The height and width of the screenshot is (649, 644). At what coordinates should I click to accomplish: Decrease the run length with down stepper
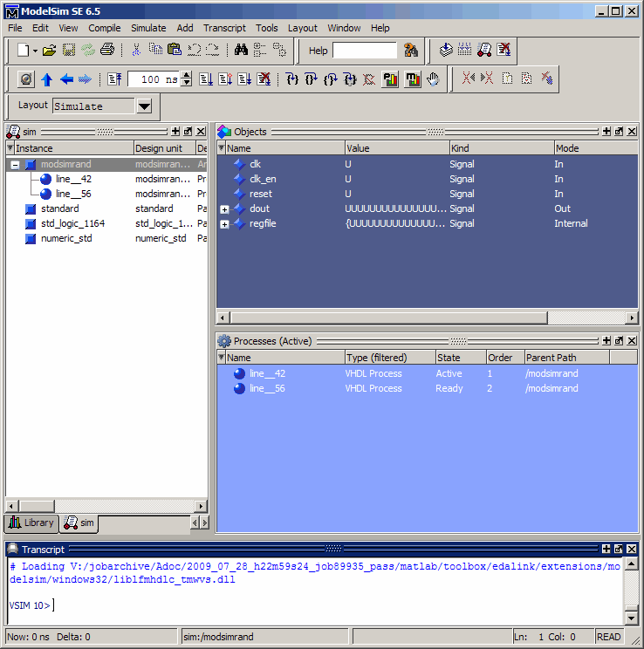[x=187, y=82]
